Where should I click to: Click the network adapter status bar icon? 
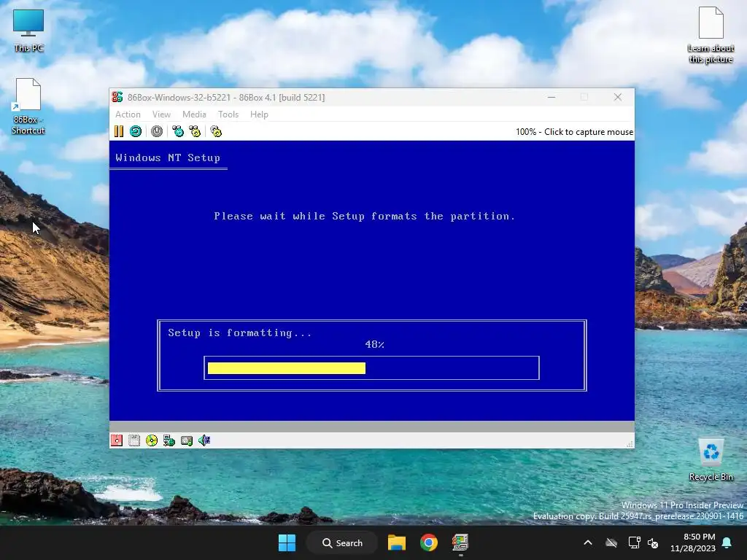click(x=169, y=440)
